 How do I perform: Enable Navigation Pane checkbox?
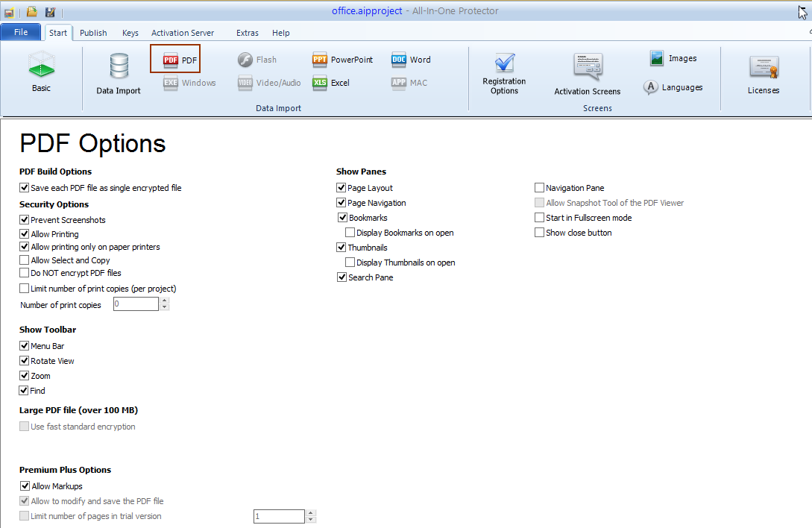pos(540,188)
